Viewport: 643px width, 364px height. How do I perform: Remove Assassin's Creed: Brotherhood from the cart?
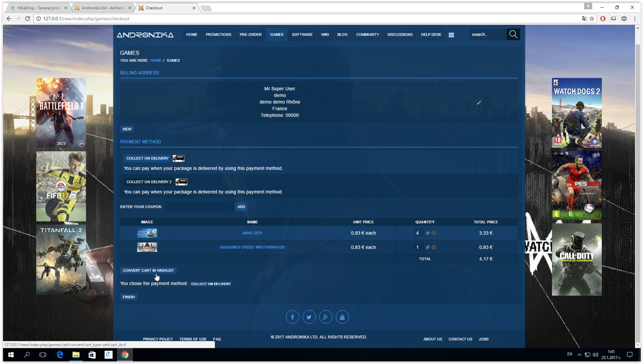pos(434,247)
